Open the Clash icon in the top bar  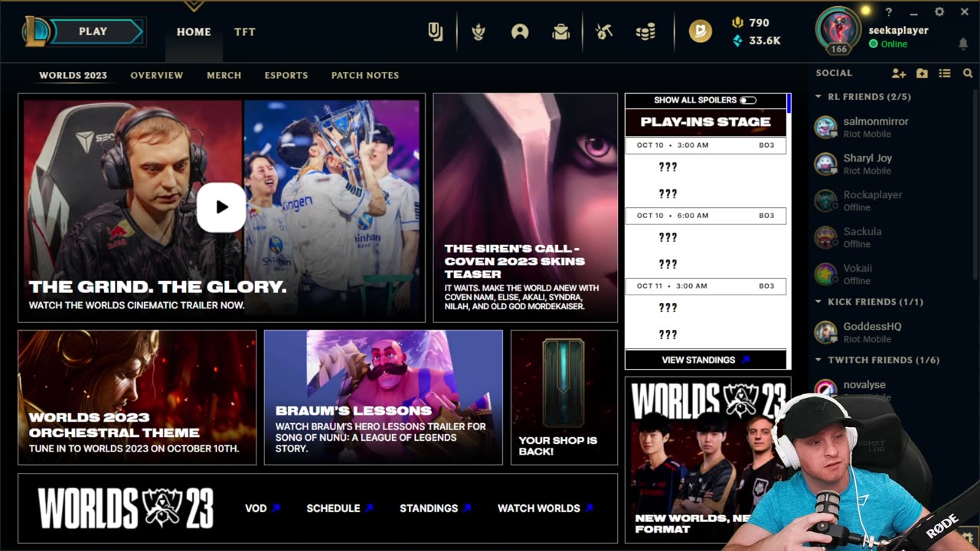point(479,31)
